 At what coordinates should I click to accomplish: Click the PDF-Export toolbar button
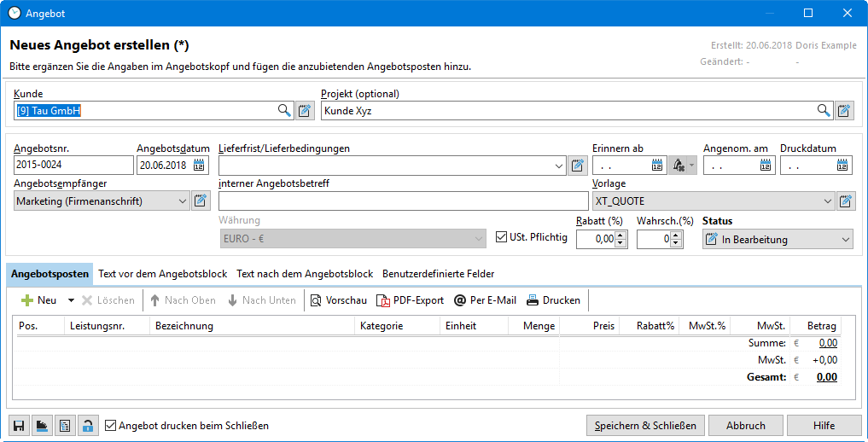411,300
